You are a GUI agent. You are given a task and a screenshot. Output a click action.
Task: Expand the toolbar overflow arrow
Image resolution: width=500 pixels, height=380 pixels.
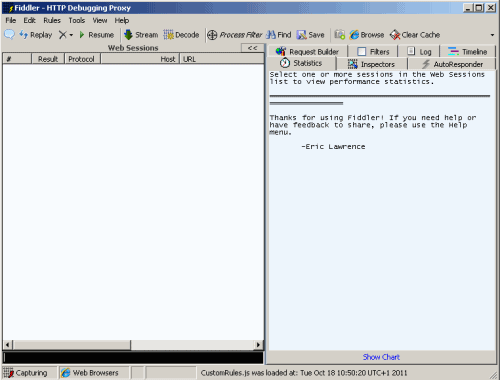[x=492, y=35]
